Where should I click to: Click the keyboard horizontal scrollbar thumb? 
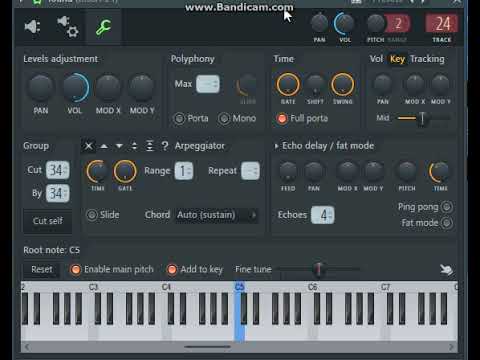tap(207, 347)
